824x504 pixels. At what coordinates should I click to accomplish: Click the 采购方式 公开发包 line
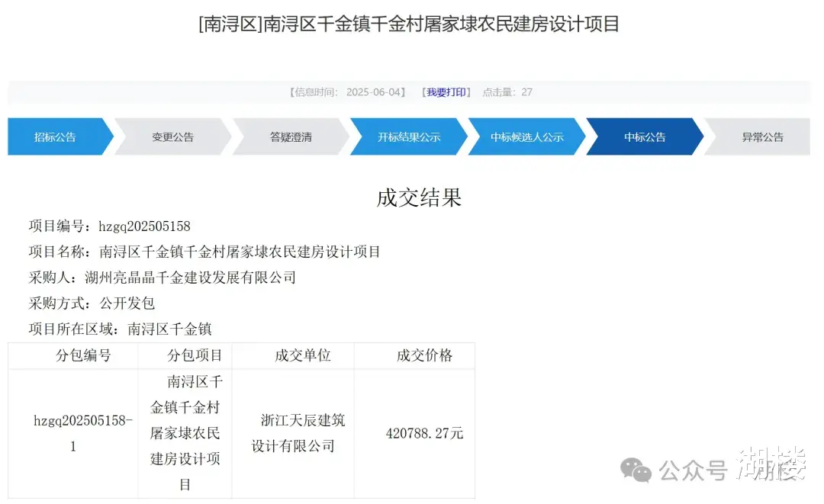pos(92,303)
